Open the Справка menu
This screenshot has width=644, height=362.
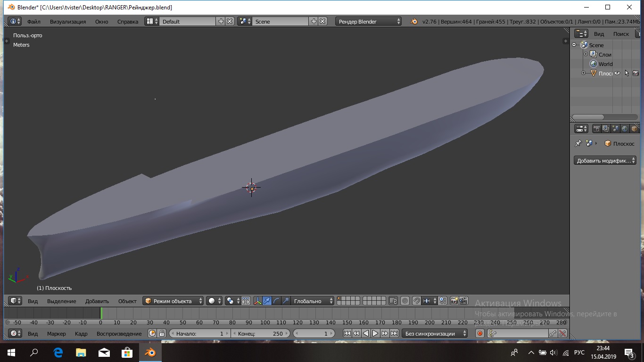[127, 22]
